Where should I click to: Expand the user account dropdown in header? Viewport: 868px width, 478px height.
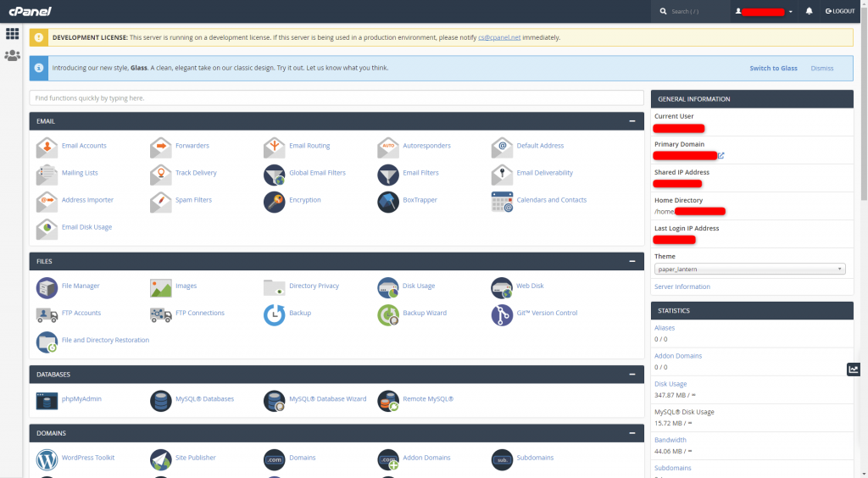coord(764,11)
